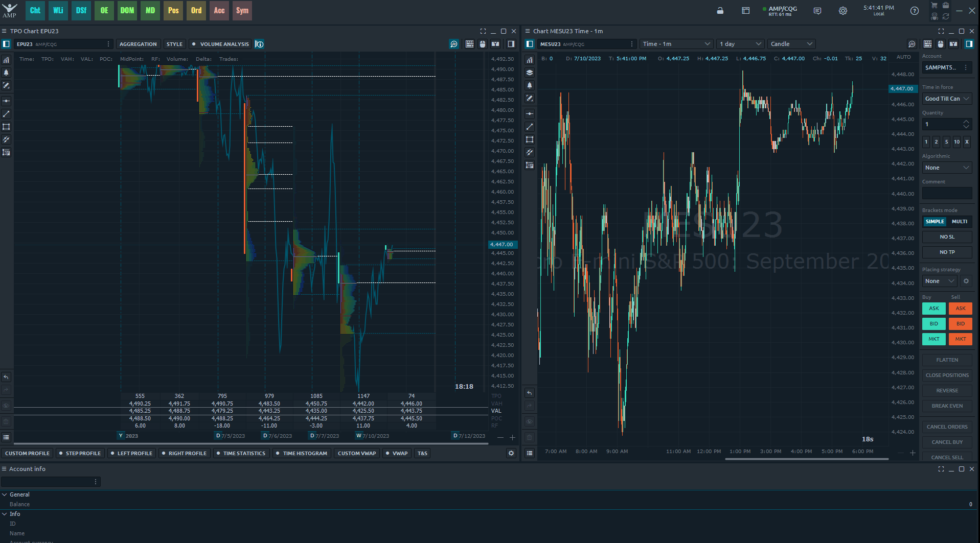
Task: Open the settings gear icon in title bar
Action: 843,11
